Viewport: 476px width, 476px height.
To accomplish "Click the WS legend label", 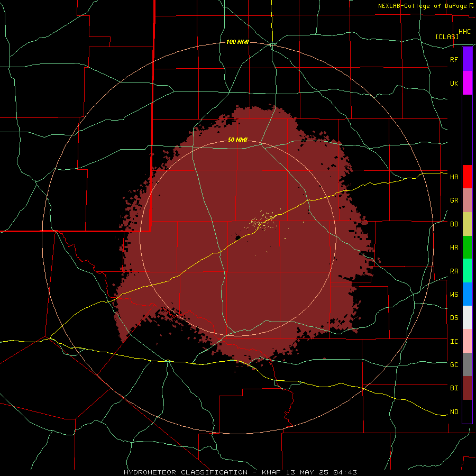I will coord(454,295).
